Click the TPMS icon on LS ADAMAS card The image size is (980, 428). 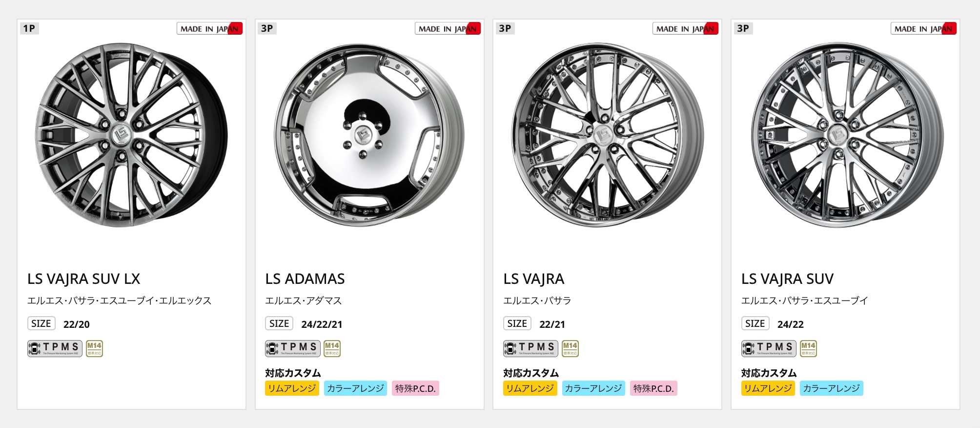[293, 348]
